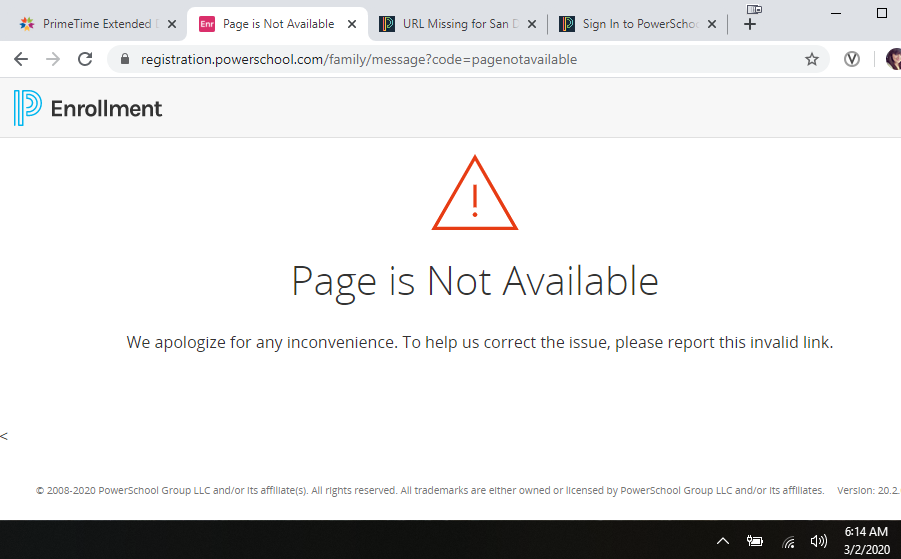
Task: View site information via the lock icon
Action: point(126,59)
